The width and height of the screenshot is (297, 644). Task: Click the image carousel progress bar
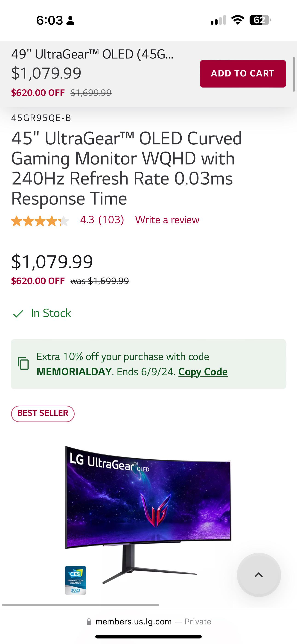pos(81,605)
